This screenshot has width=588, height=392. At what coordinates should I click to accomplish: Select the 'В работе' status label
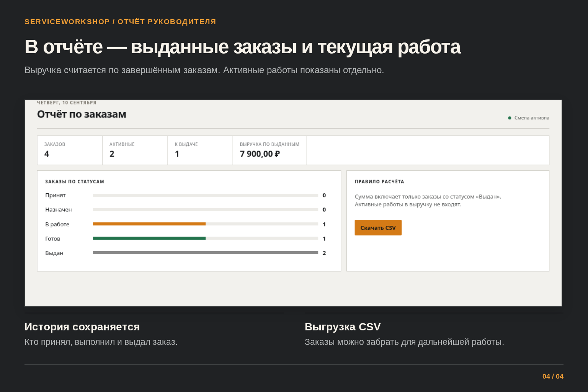[x=57, y=224]
